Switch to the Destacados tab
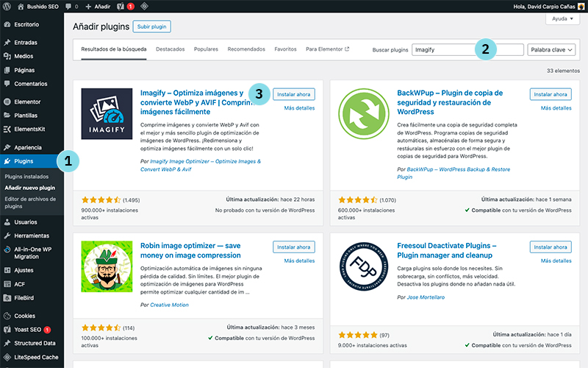The width and height of the screenshot is (588, 368). point(171,49)
